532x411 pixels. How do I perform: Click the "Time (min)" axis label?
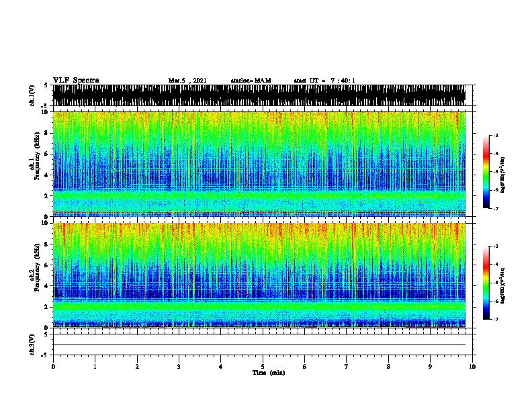coord(269,373)
